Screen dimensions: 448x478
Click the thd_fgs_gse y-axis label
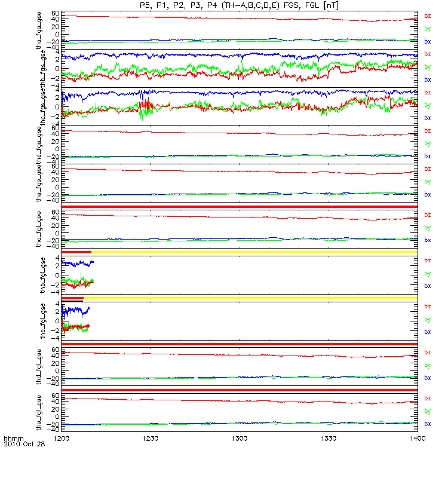point(39,145)
